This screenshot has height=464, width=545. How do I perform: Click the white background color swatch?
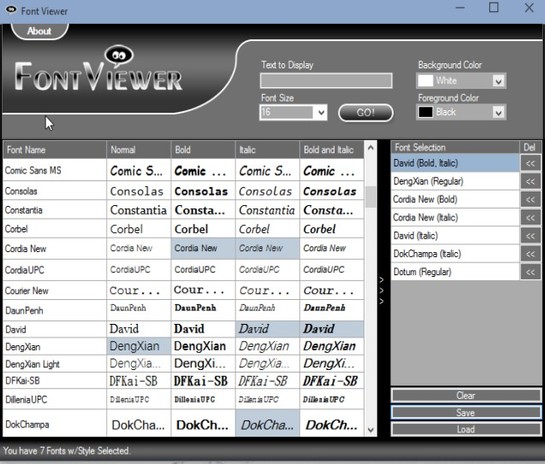425,81
